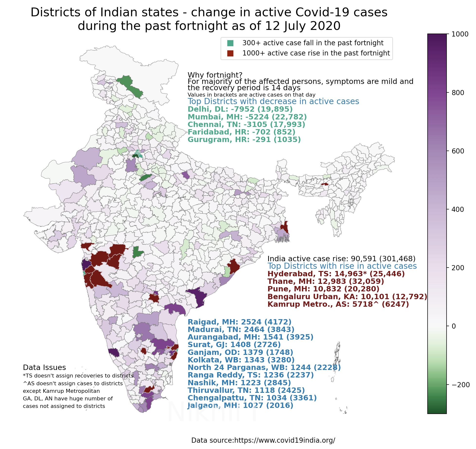
Task: Click the green elongated district in Himachal Pradesh
Action: click(130, 87)
